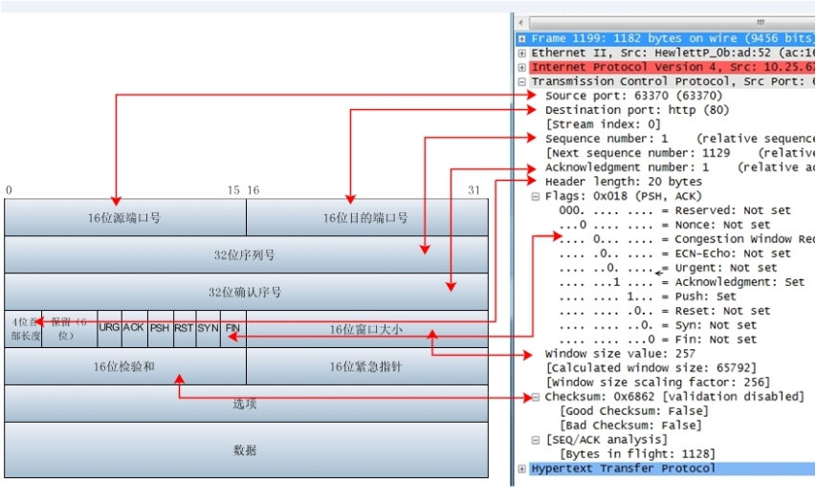Select the Nonce: Not set line
The image size is (816, 504).
[x=665, y=225]
